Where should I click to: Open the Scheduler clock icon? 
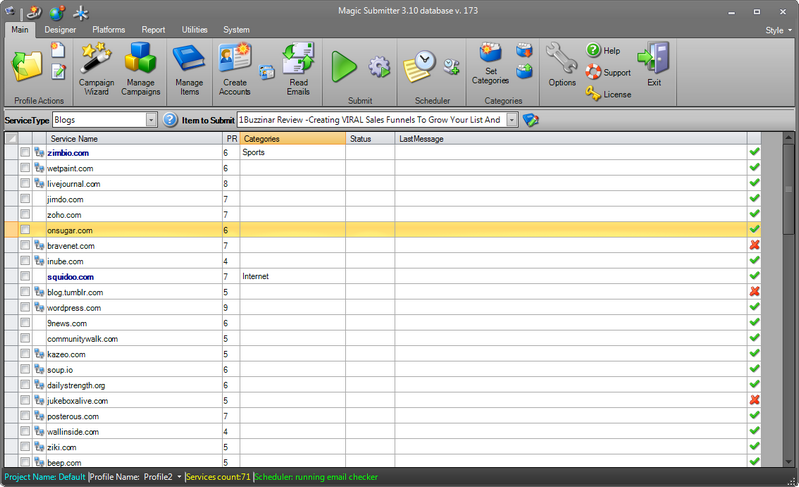(419, 66)
